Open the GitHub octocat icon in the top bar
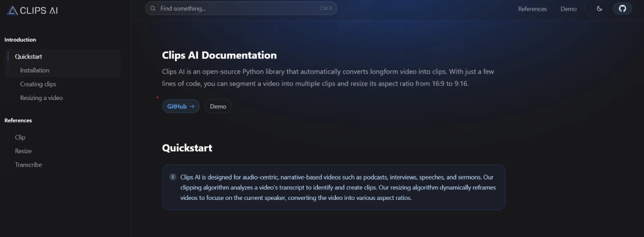The width and height of the screenshot is (644, 237). point(623,9)
